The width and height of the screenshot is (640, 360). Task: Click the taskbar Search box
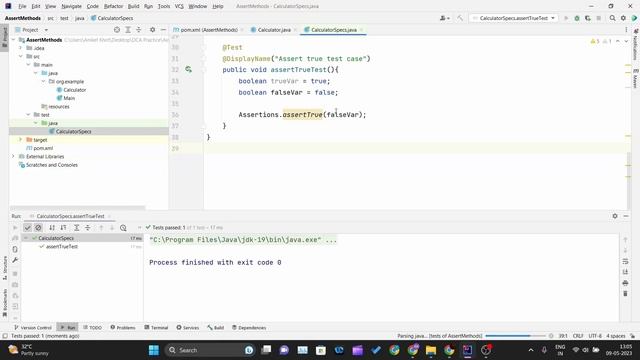point(209,350)
